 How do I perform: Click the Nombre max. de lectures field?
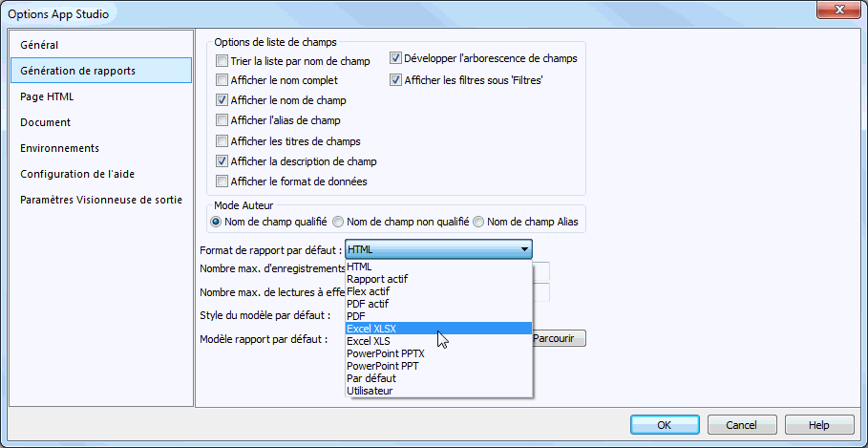[x=540, y=292]
